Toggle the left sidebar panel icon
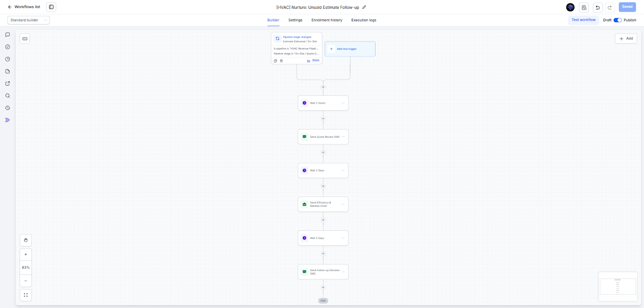The width and height of the screenshot is (644, 308). coord(51,7)
